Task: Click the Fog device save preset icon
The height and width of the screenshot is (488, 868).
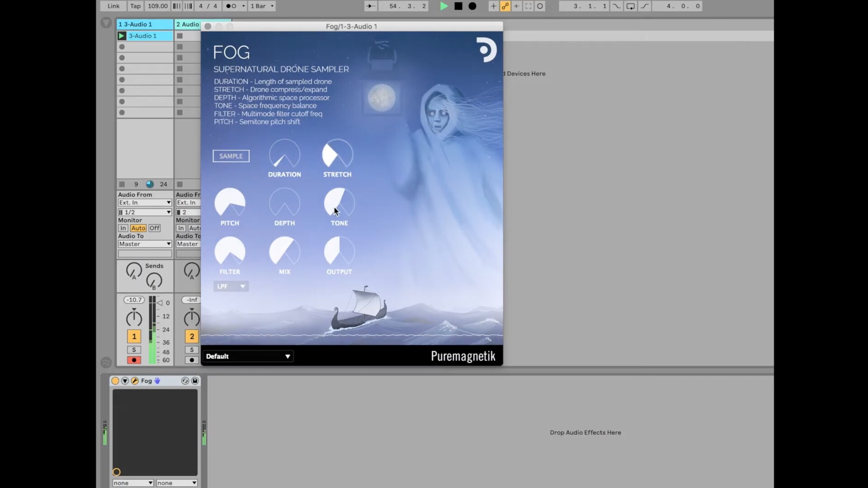Action: click(195, 381)
